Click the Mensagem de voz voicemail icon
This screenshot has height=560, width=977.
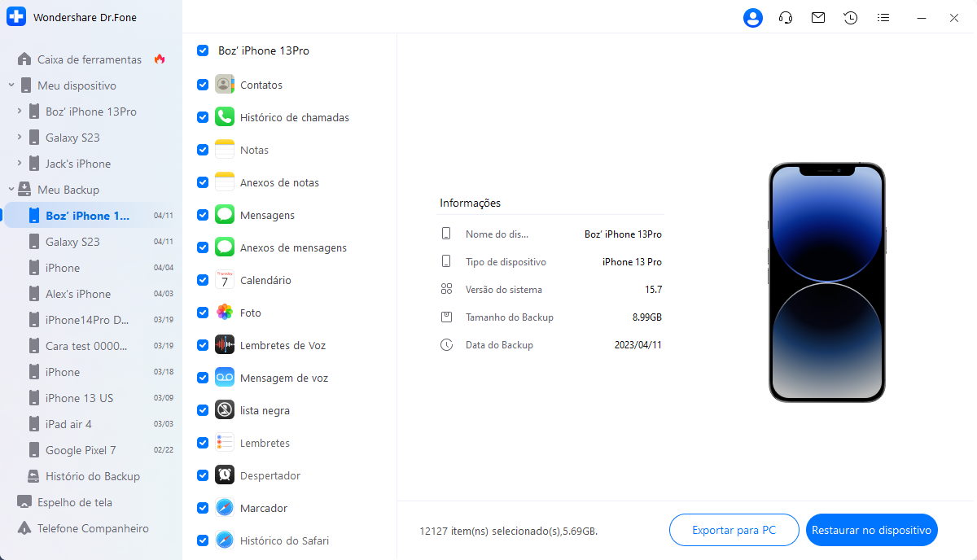coord(225,378)
